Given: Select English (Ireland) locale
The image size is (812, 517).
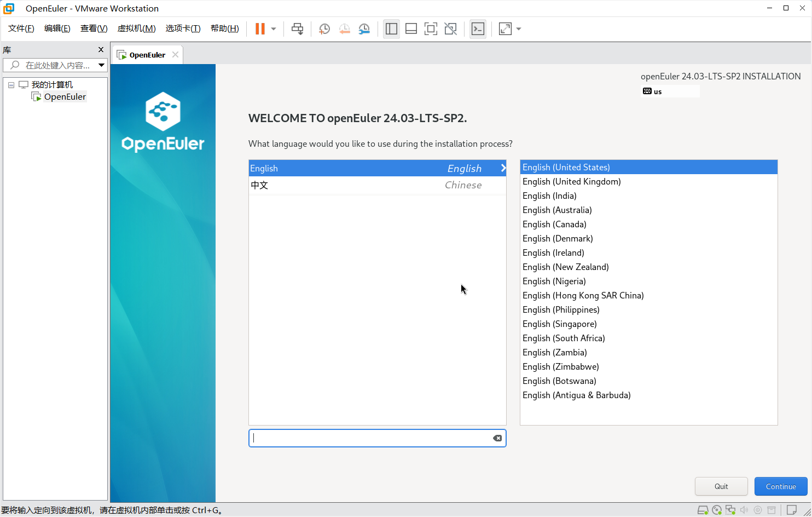Looking at the screenshot, I should coord(648,252).
